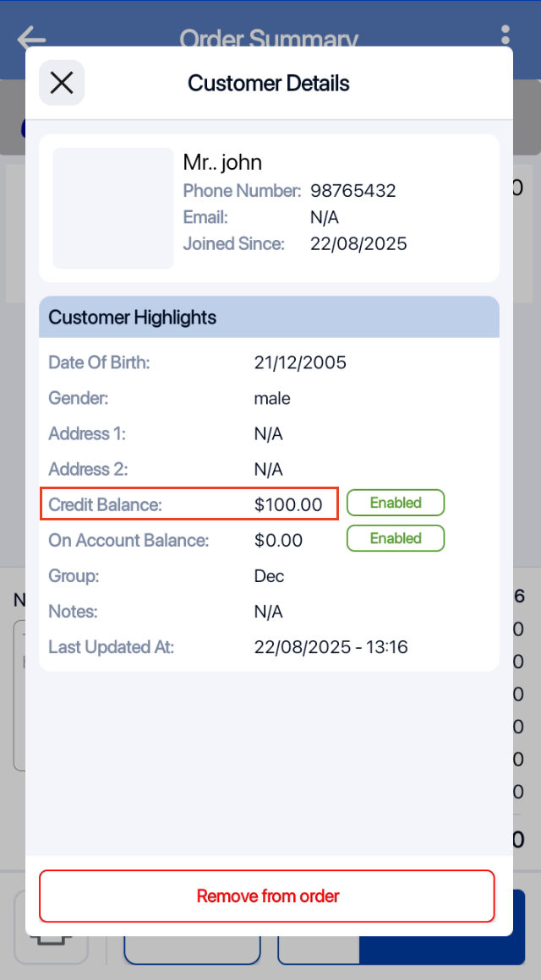This screenshot has width=541, height=980.
Task: Tap the Group value Dec
Action: coord(269,576)
